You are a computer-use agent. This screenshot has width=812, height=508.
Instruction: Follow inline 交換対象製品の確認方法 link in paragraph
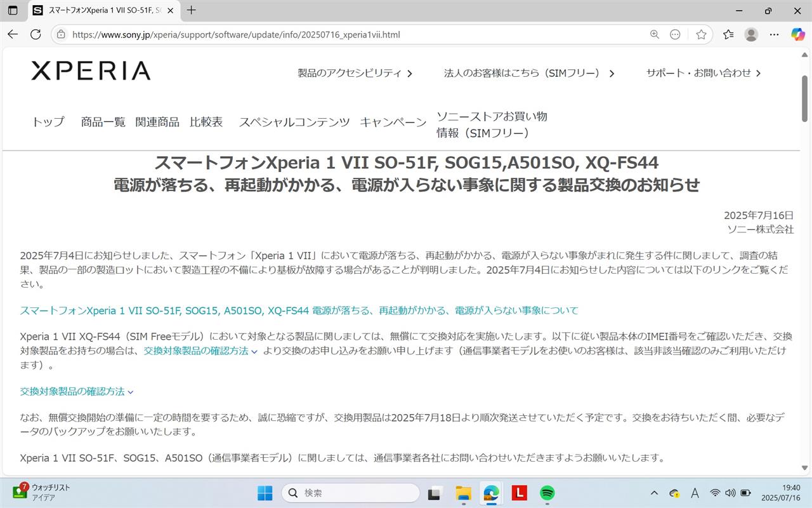200,351
